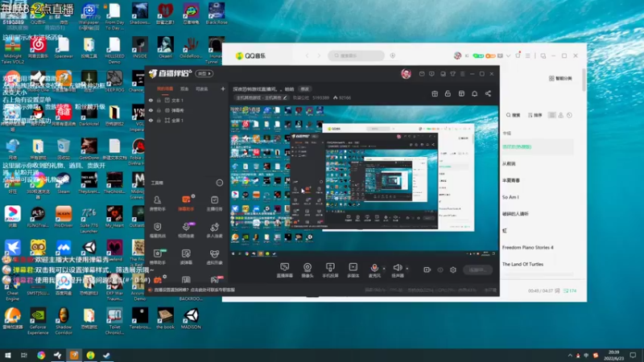Open Windows Start menu

[7, 355]
